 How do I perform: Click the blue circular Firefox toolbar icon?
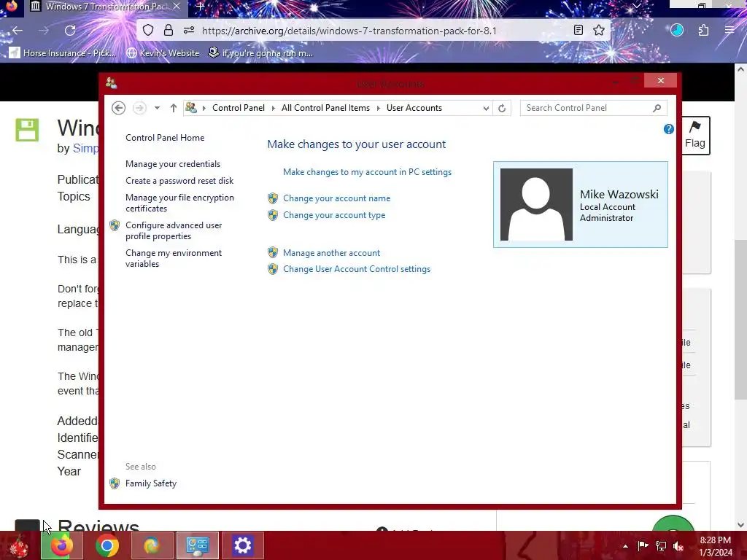677,31
